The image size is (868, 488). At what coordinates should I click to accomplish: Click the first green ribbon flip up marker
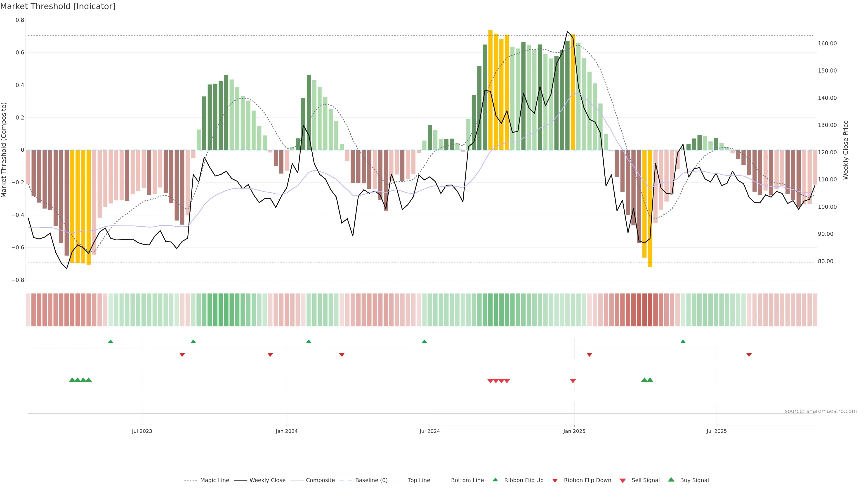111,342
